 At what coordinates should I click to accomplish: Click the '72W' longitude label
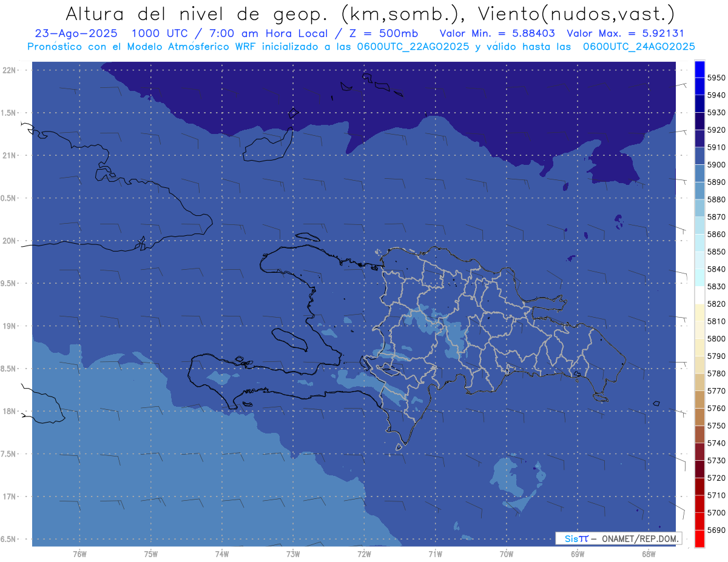pos(364,554)
